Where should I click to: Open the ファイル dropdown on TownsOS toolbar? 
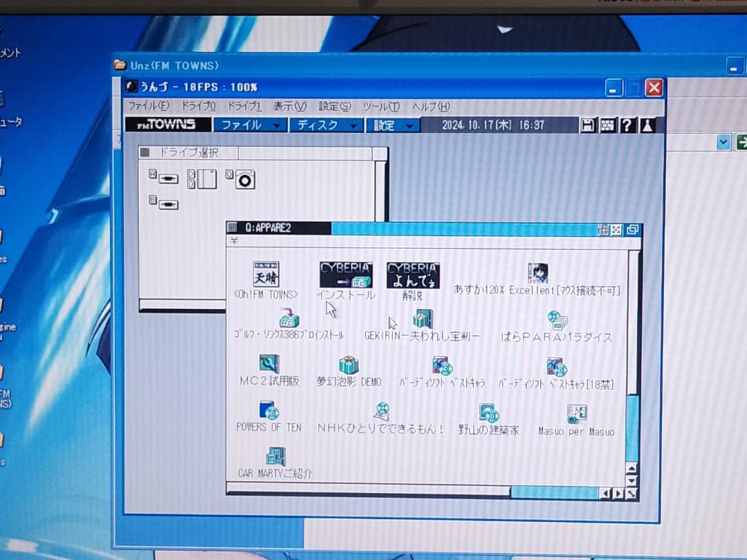click(249, 125)
